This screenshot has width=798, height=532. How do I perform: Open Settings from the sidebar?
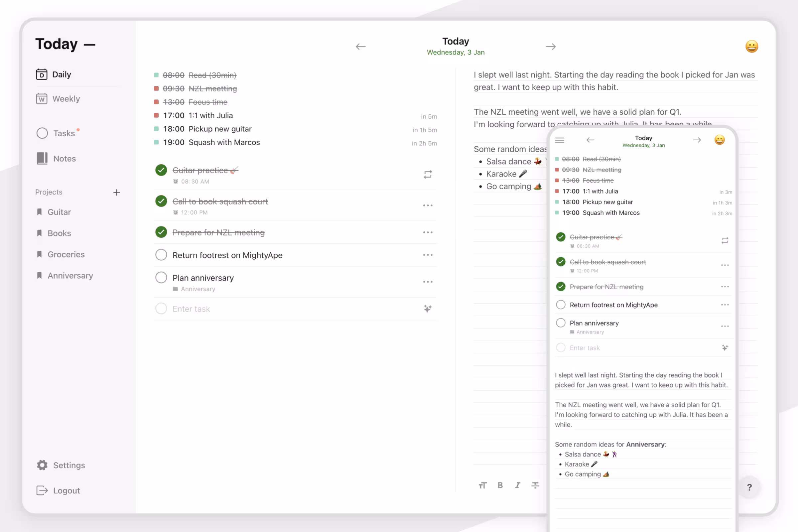(x=61, y=465)
